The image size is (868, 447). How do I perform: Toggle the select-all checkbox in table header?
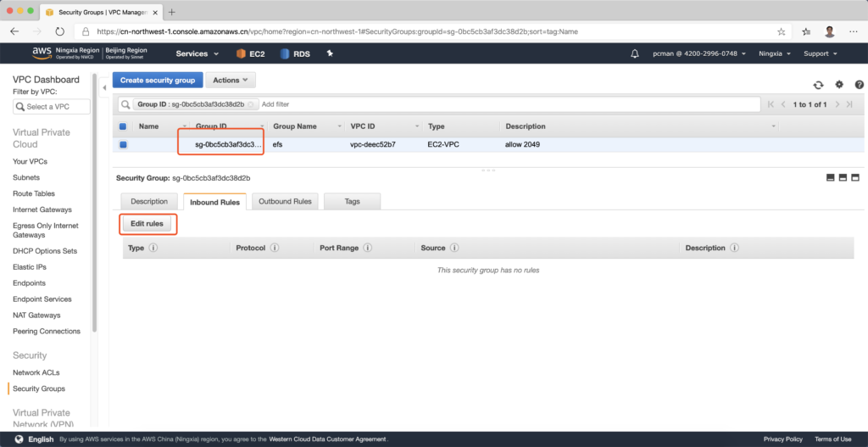tap(123, 126)
